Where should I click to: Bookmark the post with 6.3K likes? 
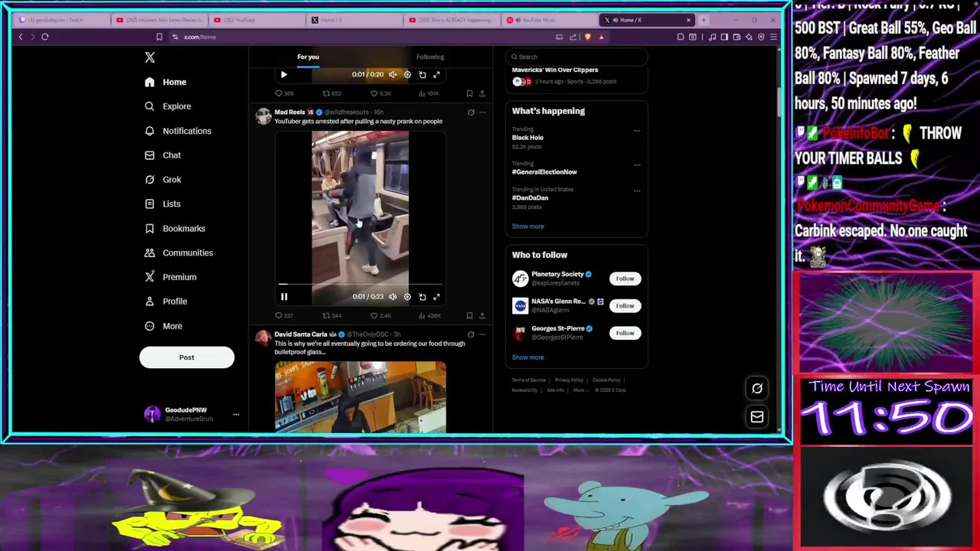[469, 93]
